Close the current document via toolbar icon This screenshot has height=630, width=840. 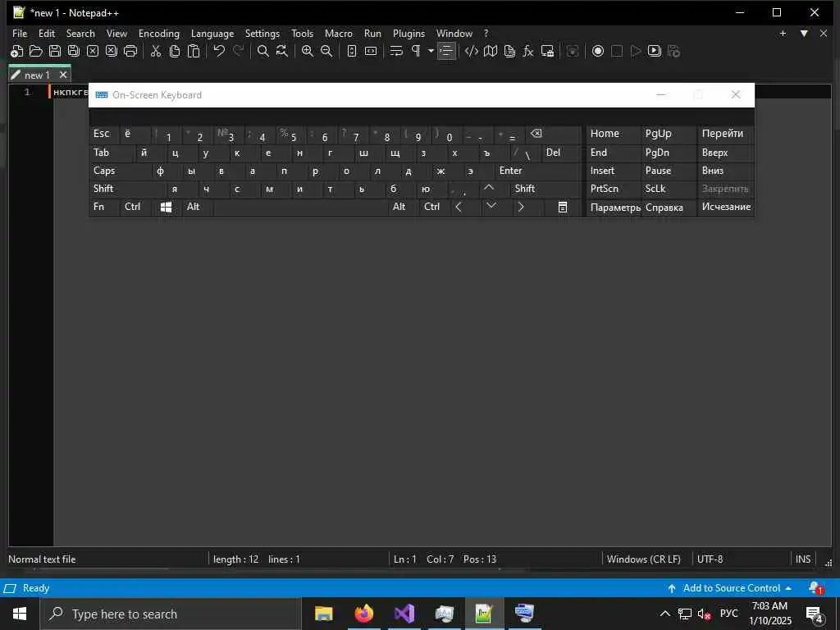pos(93,52)
